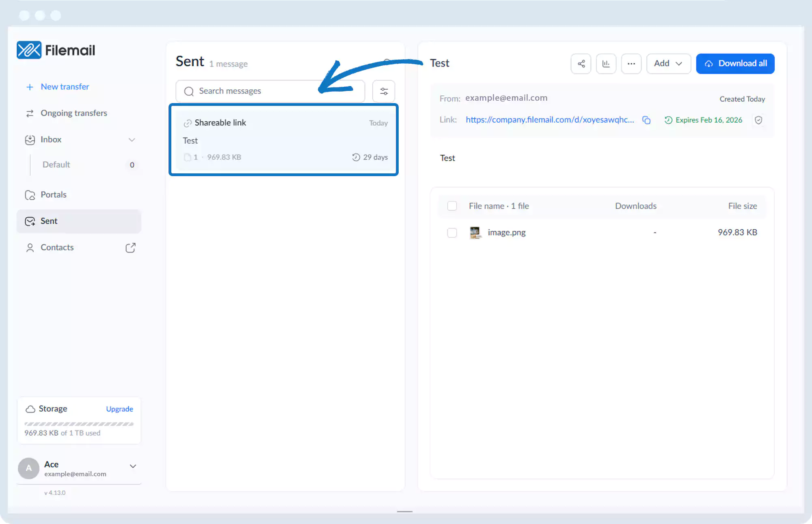Image resolution: width=812 pixels, height=524 pixels.
Task: Select the image.png file checkbox
Action: (452, 233)
